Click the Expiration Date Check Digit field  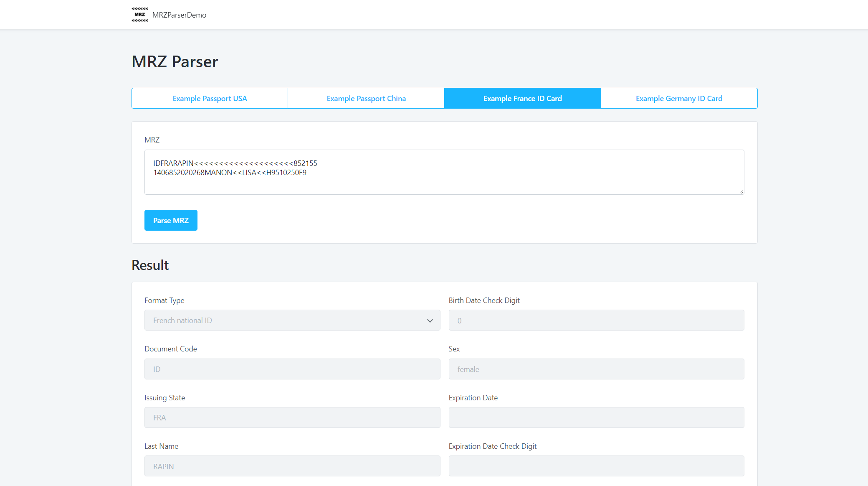(x=596, y=466)
